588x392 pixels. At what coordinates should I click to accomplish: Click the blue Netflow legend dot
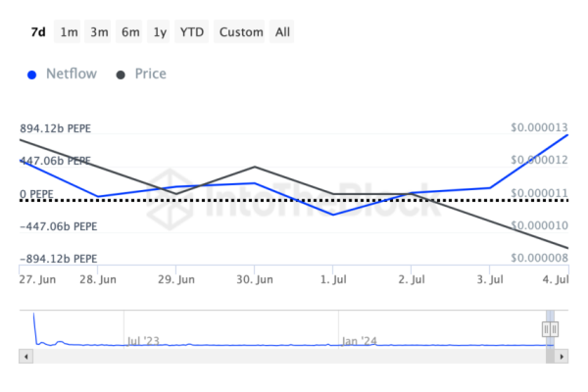(33, 74)
